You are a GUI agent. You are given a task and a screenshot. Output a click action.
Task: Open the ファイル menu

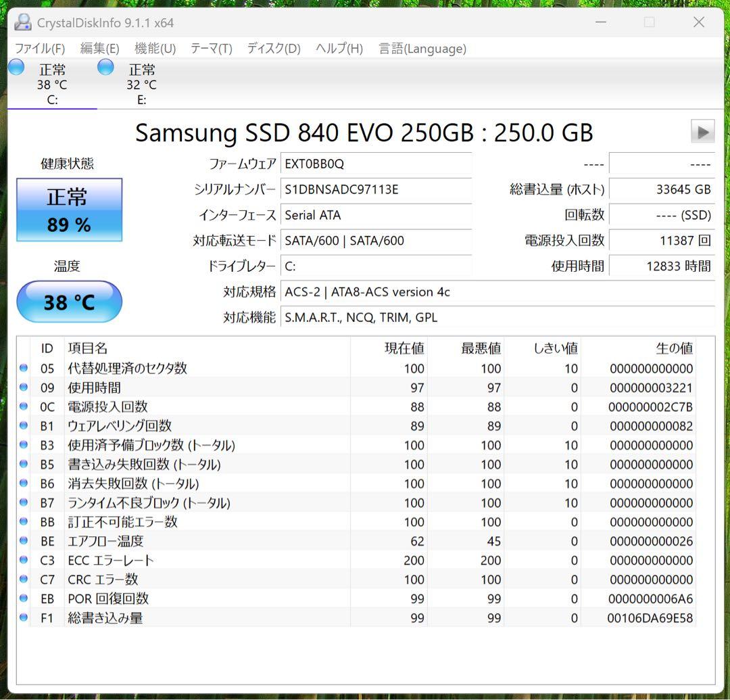click(39, 49)
